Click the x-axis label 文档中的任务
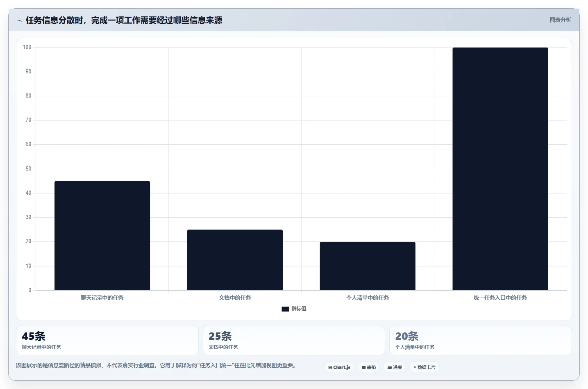The width and height of the screenshot is (588, 389). tap(235, 298)
